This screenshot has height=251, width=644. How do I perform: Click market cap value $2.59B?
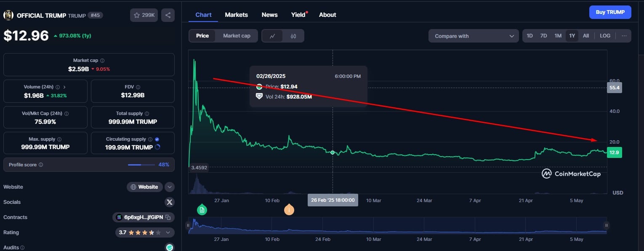pyautogui.click(x=78, y=69)
